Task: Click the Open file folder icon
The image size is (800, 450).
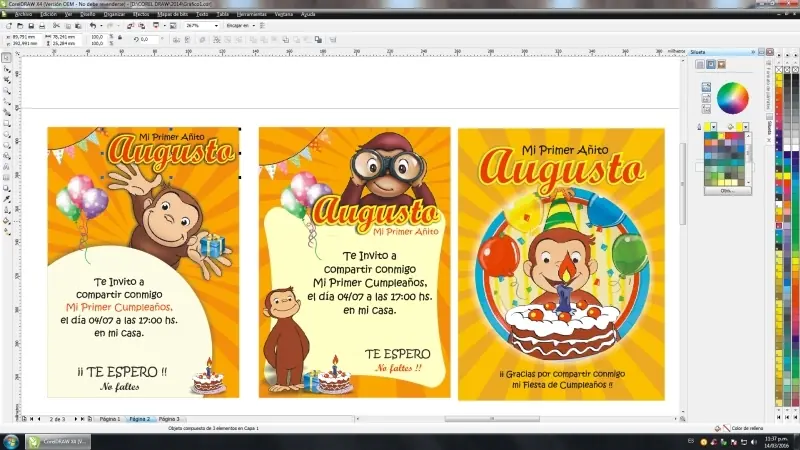Action: (x=20, y=26)
